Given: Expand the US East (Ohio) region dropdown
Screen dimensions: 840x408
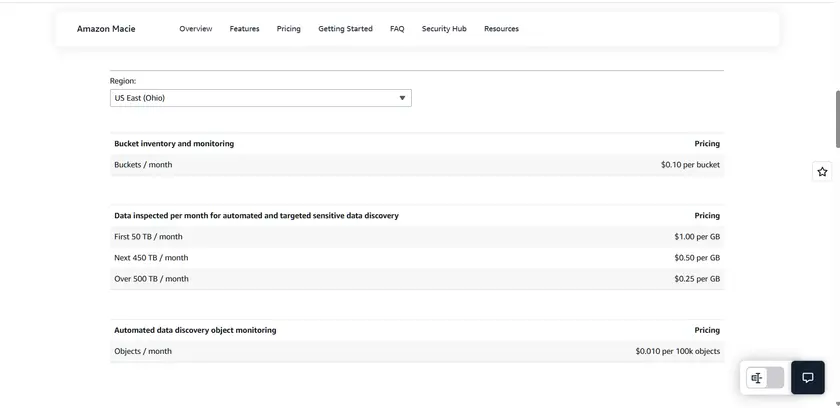Looking at the screenshot, I should pyautogui.click(x=260, y=98).
